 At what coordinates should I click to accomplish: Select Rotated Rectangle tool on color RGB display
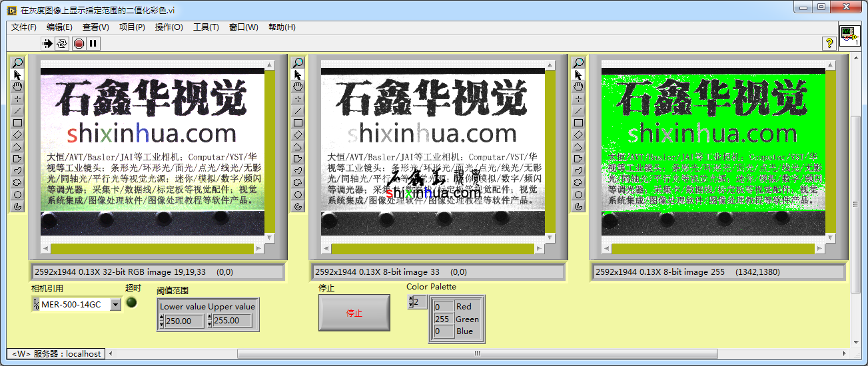pyautogui.click(x=18, y=134)
